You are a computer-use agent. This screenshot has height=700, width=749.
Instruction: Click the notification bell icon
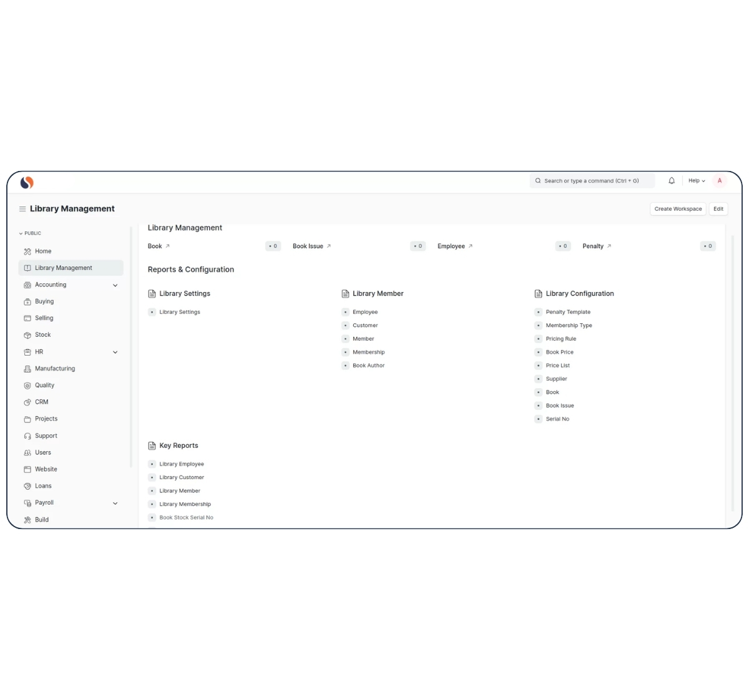point(672,181)
